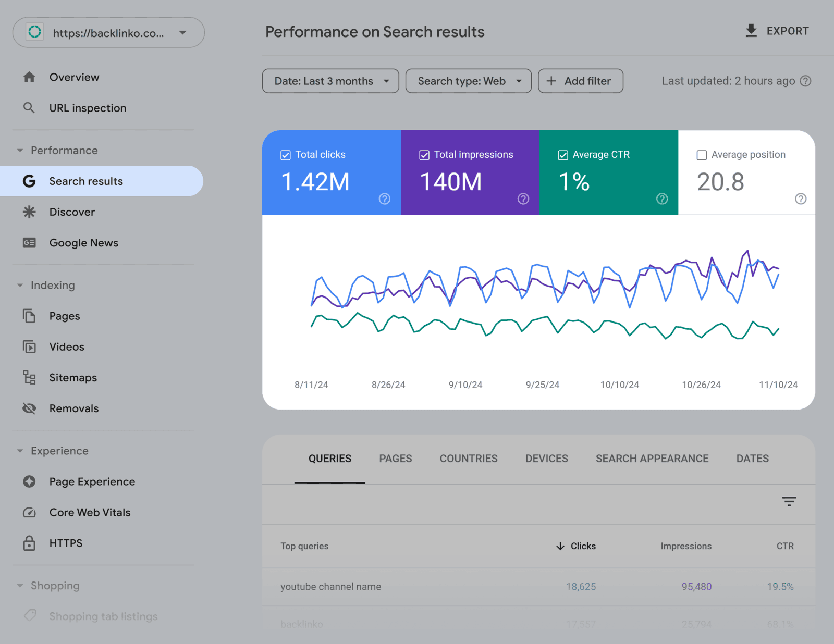Toggle the Average CTR checkbox
Screen dimensions: 834x644
(563, 155)
